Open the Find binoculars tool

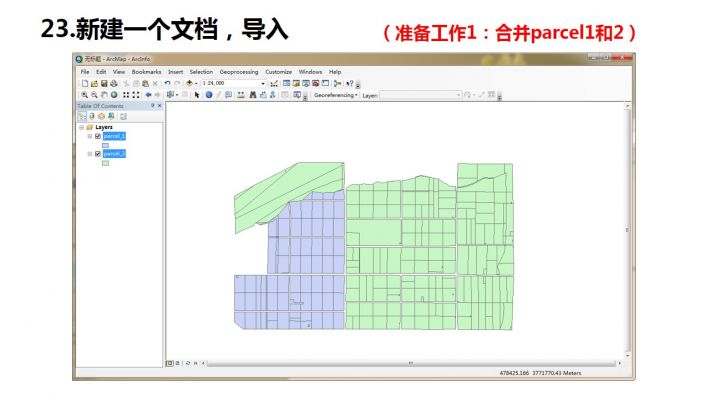[x=253, y=95]
